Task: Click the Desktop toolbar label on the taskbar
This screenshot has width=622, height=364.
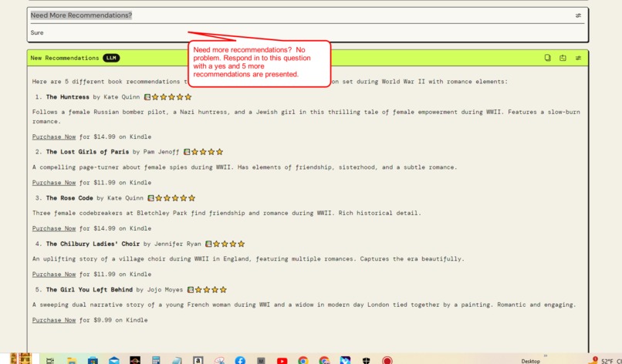Action: [x=530, y=361]
